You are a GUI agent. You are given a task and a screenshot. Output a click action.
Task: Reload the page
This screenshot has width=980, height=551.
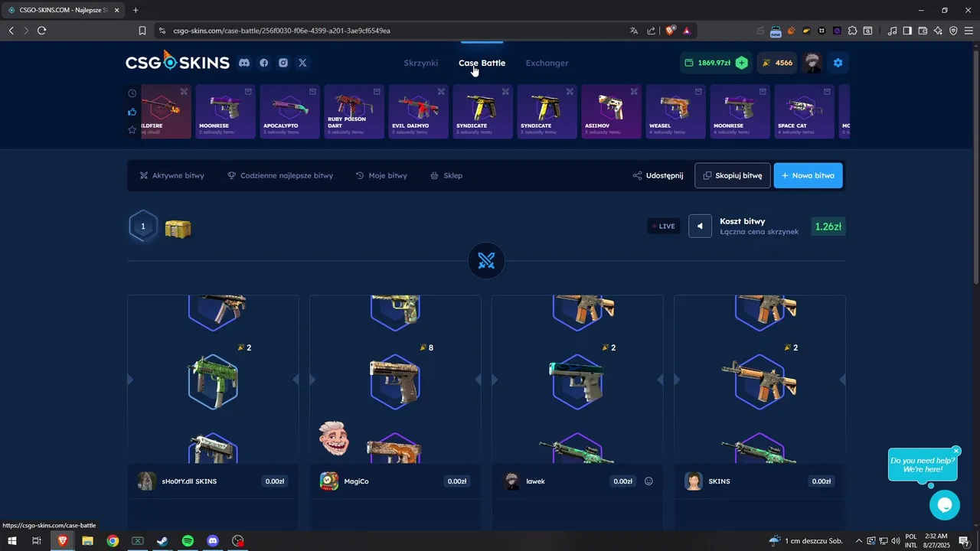(x=41, y=31)
